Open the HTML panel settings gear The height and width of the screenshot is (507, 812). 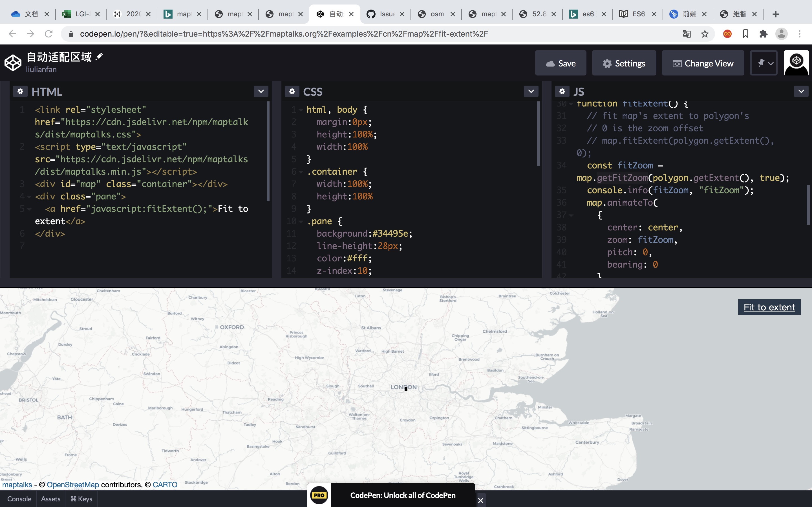(x=21, y=91)
